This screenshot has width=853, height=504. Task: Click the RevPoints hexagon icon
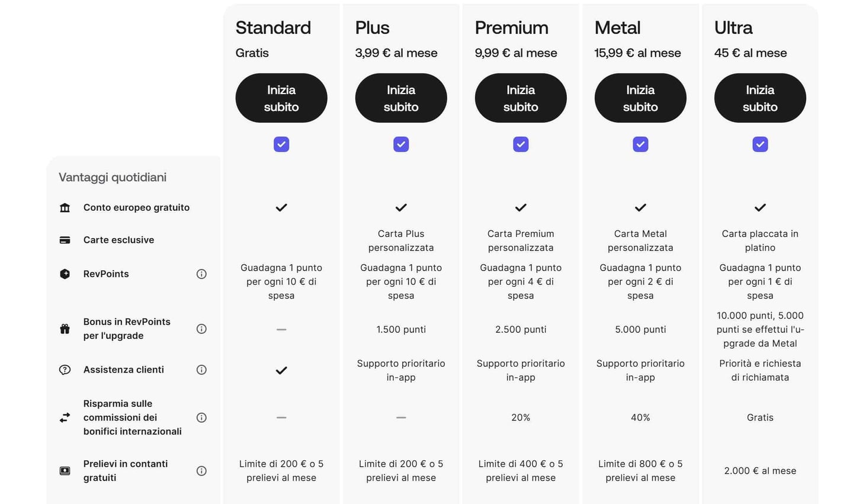pyautogui.click(x=65, y=274)
